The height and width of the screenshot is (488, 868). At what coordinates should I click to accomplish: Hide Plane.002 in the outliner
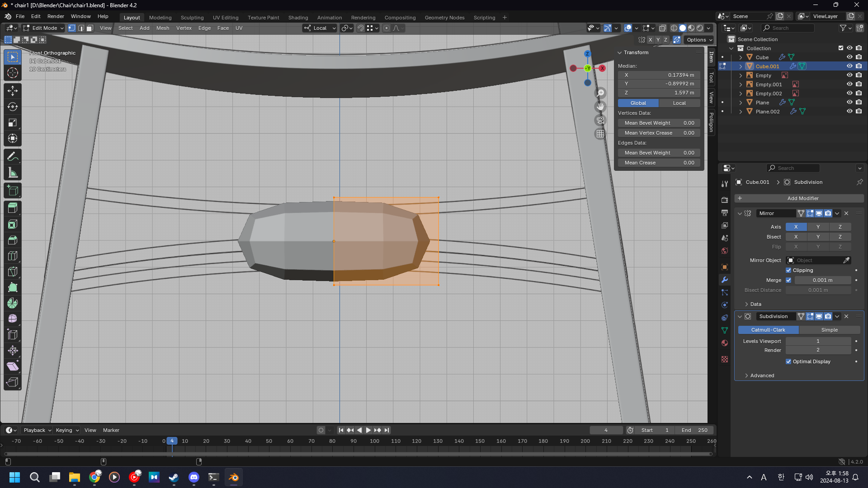point(849,112)
